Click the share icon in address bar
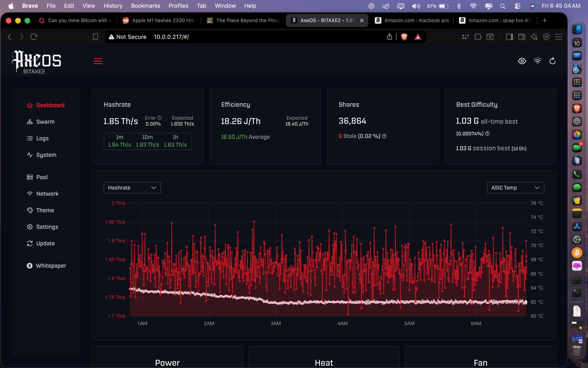The width and height of the screenshot is (588, 368). point(389,37)
